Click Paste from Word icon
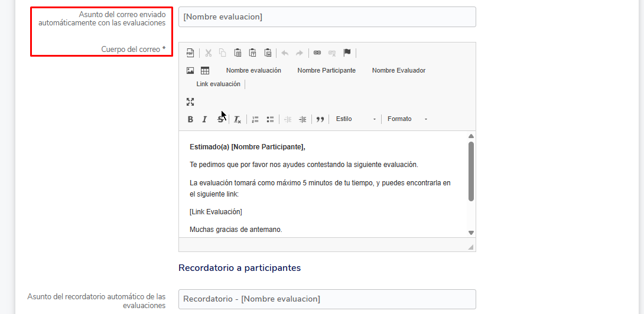The height and width of the screenshot is (314, 644). (x=268, y=53)
